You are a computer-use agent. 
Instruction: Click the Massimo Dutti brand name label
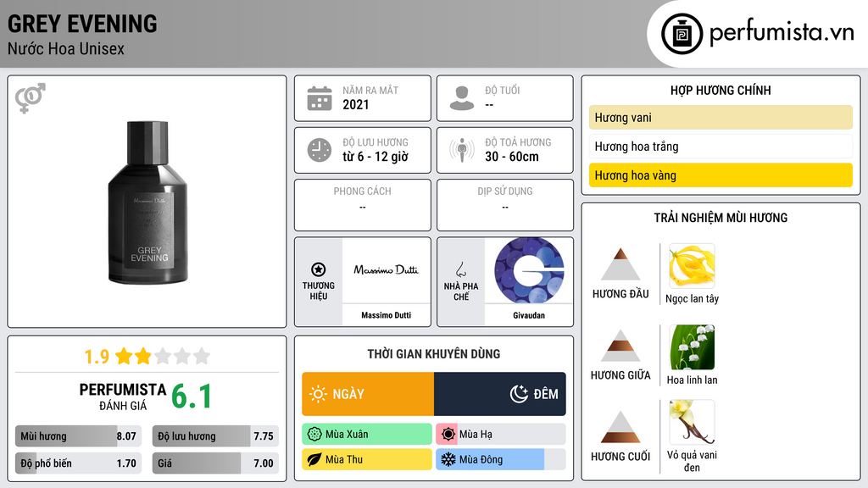click(386, 315)
